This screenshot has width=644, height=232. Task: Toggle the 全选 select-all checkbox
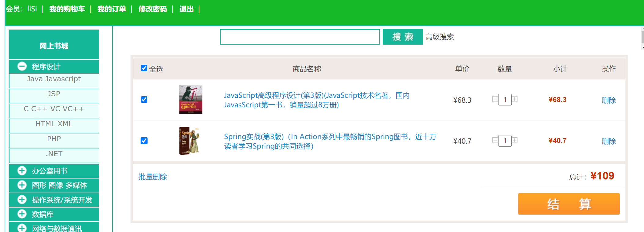click(x=144, y=68)
